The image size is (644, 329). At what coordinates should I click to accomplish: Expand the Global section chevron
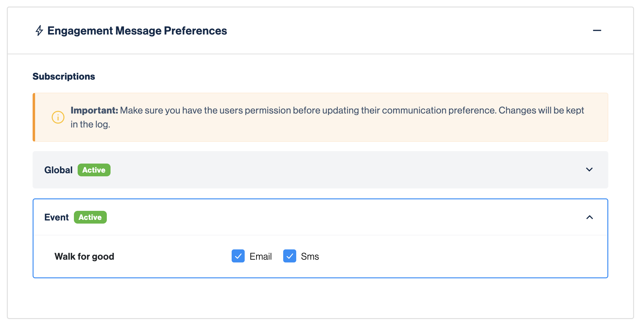coord(589,169)
